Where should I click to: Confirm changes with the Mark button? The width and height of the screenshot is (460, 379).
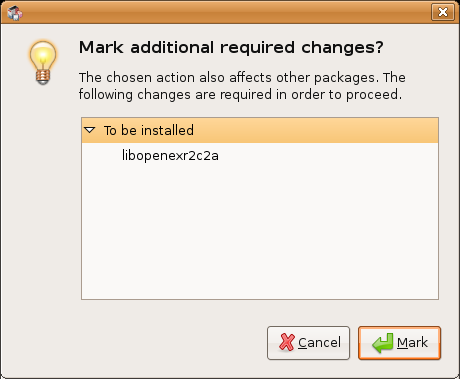tap(399, 343)
